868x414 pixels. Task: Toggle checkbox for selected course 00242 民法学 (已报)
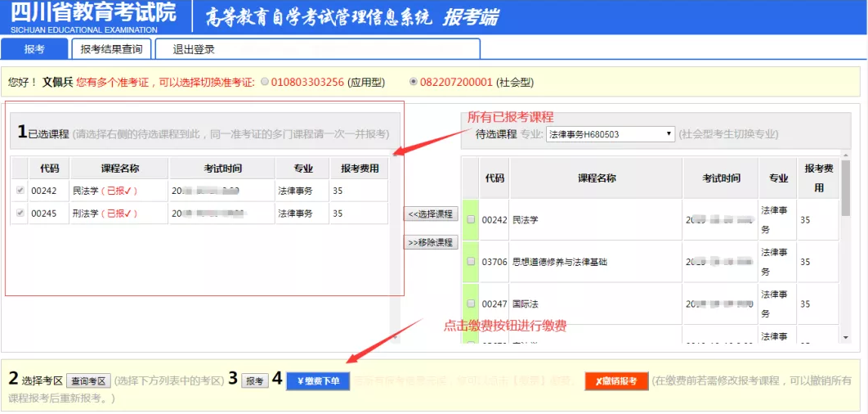(20, 191)
